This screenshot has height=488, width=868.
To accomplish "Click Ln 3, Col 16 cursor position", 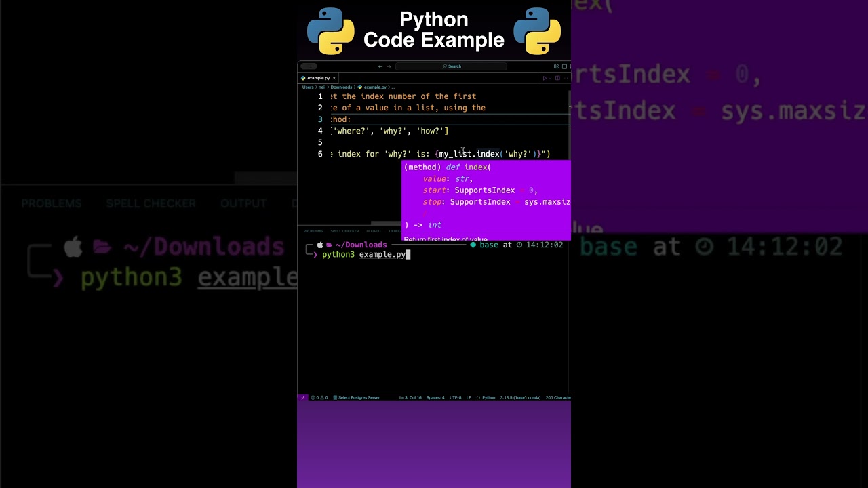I will [x=410, y=397].
